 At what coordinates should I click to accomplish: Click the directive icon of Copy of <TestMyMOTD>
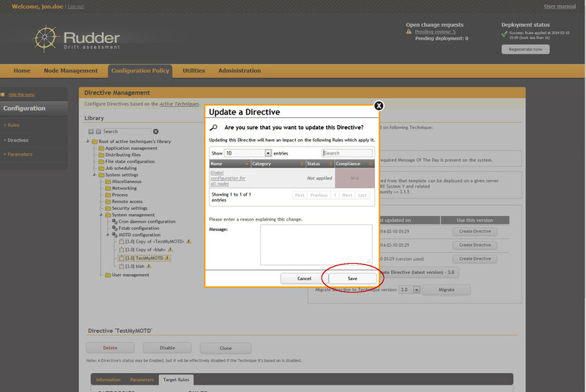tap(122, 242)
